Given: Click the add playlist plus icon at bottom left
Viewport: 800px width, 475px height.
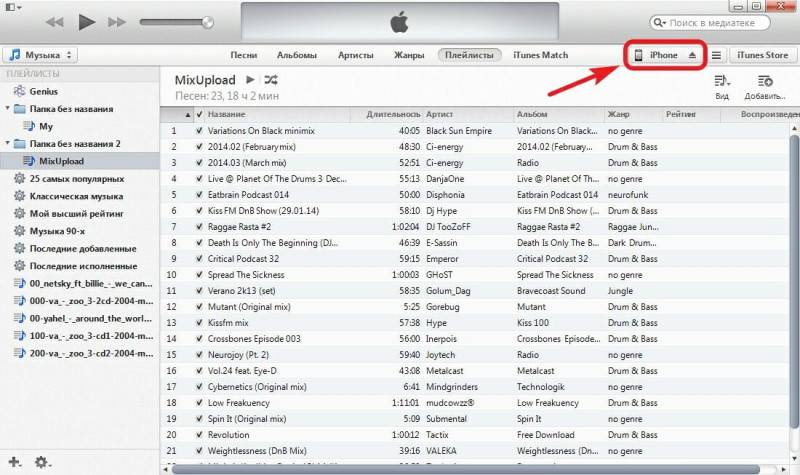Looking at the screenshot, I should [14, 461].
